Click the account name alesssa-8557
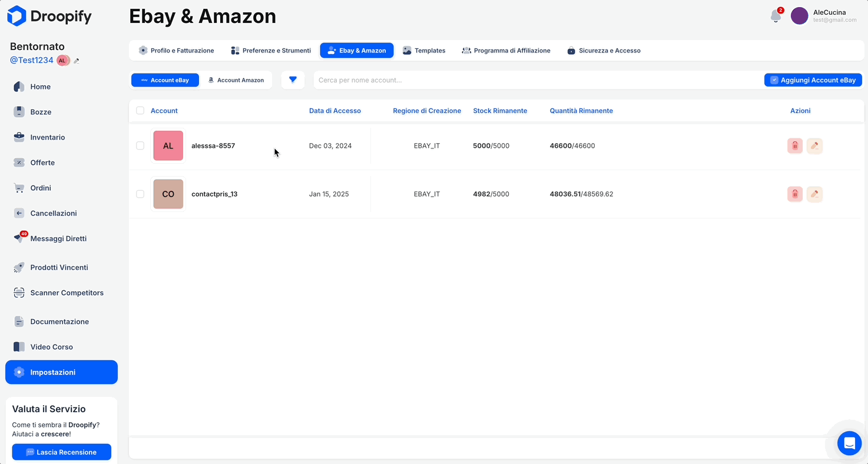868x464 pixels. [x=213, y=145]
